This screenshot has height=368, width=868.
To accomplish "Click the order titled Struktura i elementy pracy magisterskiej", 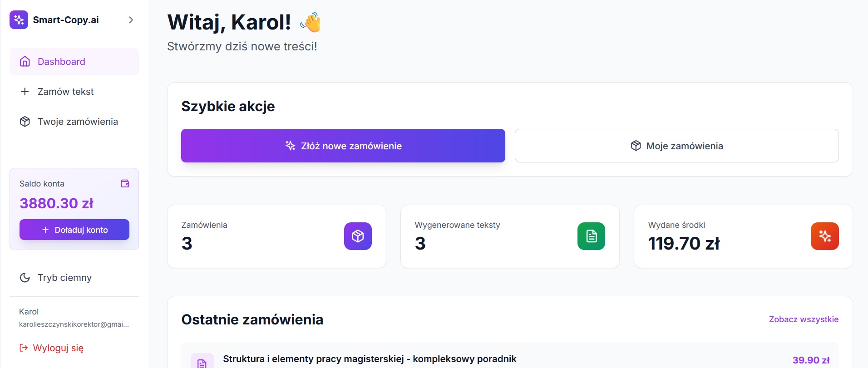I will pos(369,358).
